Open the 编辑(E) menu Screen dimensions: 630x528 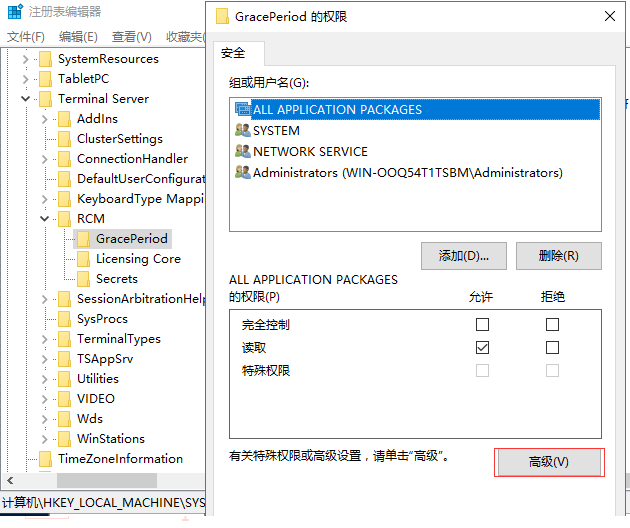click(78, 37)
